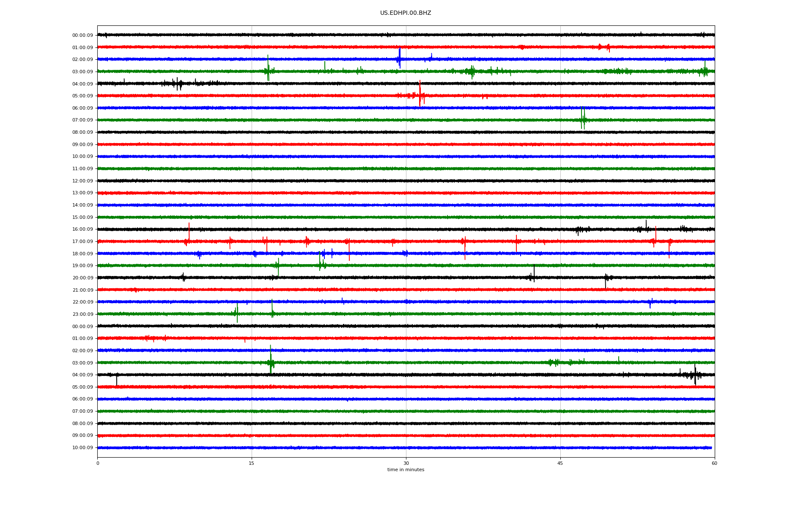Screen dimensions: 812x508
Task: Click the 45 tick on the x-axis
Action: (560, 464)
